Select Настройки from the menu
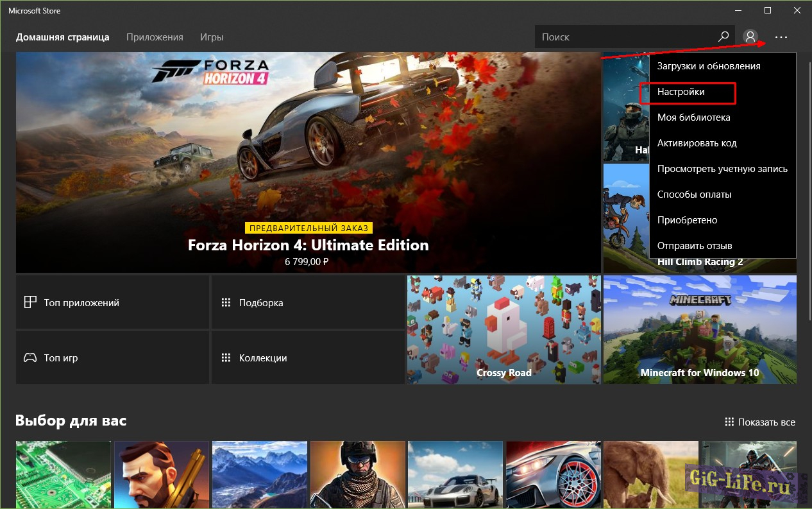The height and width of the screenshot is (509, 812). [681, 92]
